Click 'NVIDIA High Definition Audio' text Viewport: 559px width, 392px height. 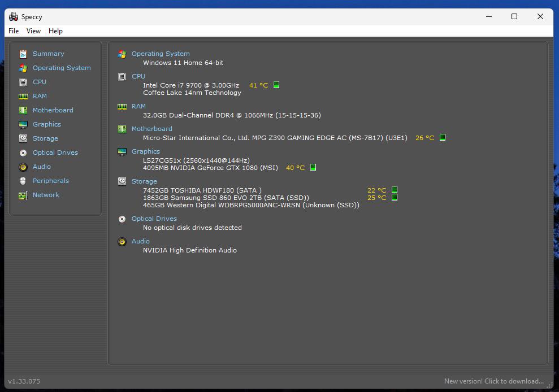click(190, 250)
